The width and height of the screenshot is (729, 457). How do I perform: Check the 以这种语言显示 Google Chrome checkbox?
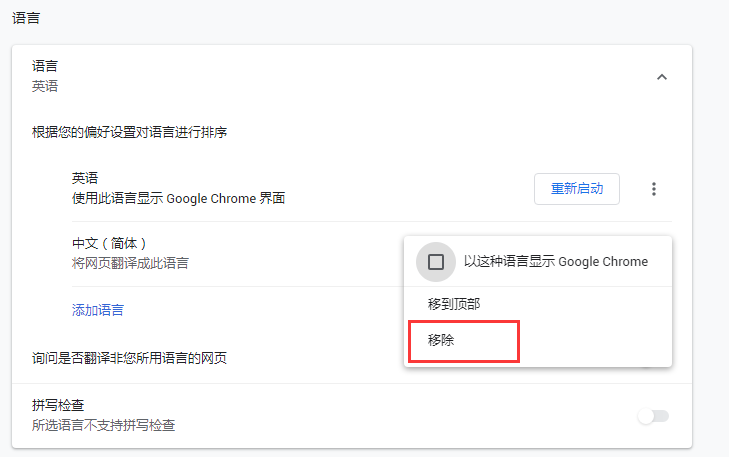(x=436, y=262)
